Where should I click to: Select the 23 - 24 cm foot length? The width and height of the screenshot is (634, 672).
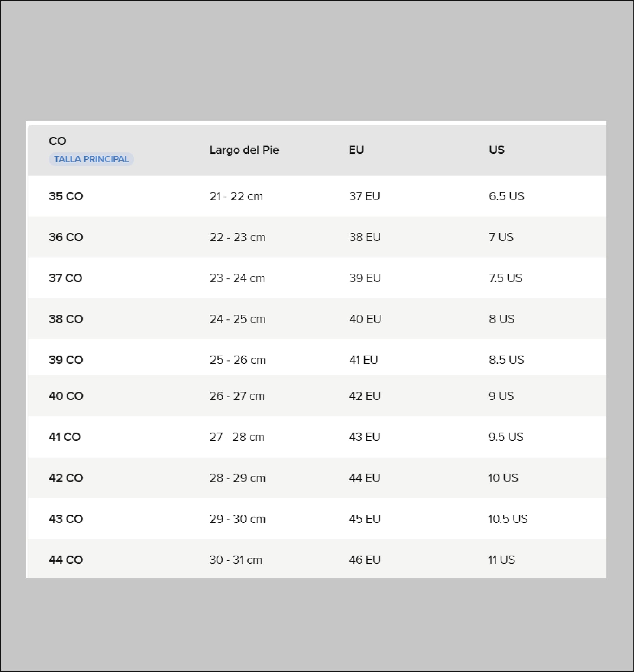[x=237, y=278]
